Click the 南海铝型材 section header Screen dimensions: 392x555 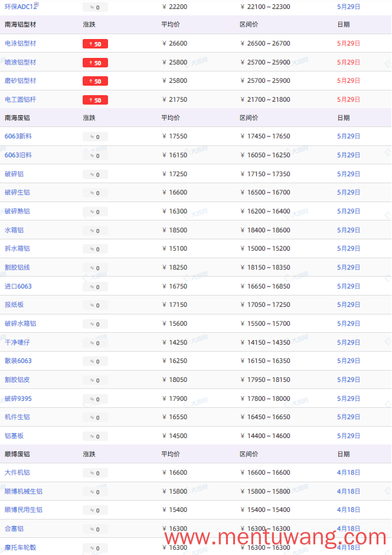coord(21,24)
